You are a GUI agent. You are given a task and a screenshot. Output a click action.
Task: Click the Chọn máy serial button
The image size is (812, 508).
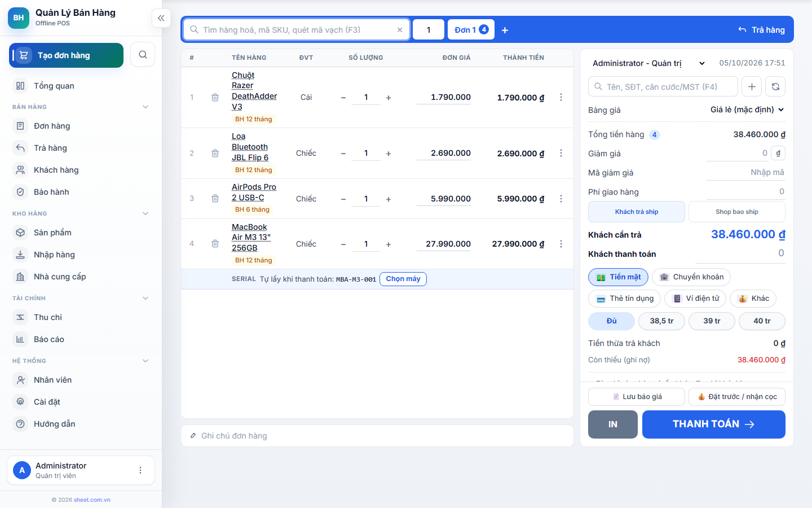[403, 279]
